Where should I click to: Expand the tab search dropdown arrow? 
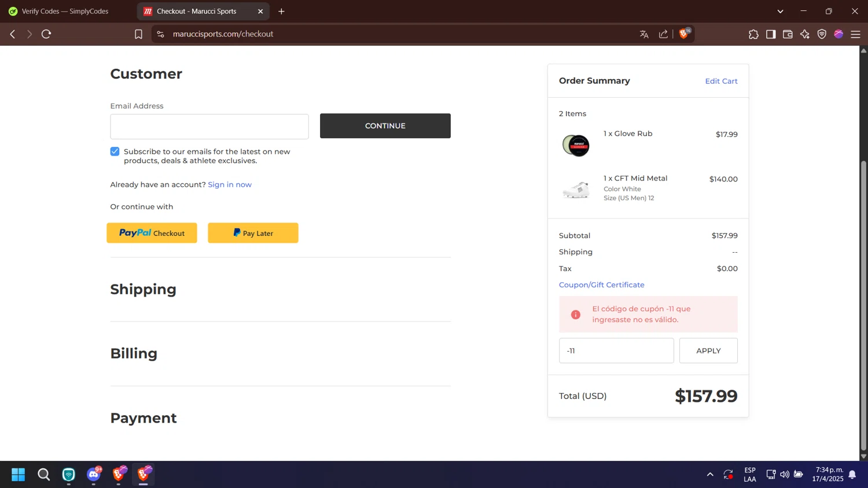[x=780, y=11]
